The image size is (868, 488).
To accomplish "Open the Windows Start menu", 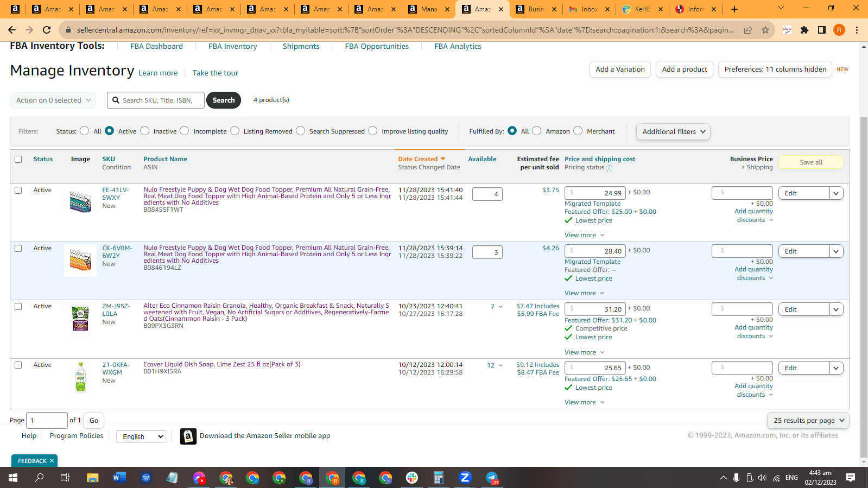I will pyautogui.click(x=13, y=478).
